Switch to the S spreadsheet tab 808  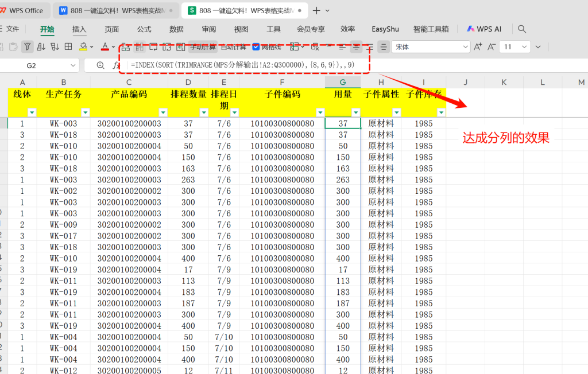click(x=245, y=10)
